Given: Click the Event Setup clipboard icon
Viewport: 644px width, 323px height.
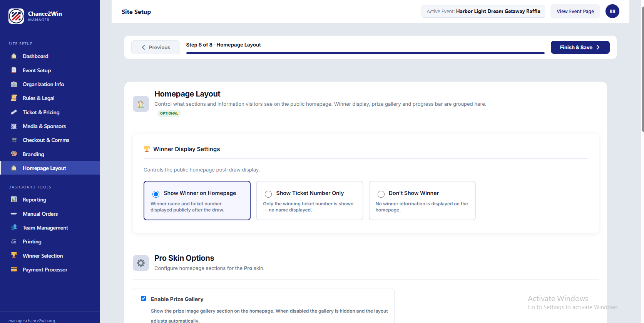Looking at the screenshot, I should [x=14, y=70].
